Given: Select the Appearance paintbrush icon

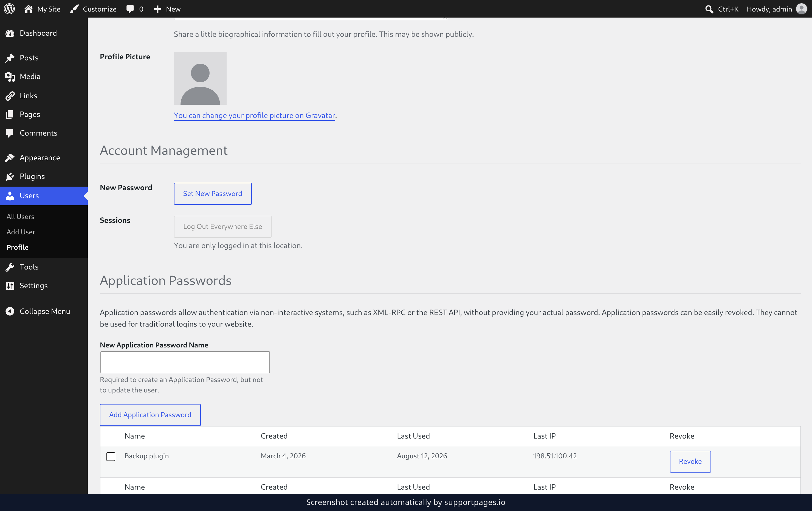Looking at the screenshot, I should click(10, 158).
